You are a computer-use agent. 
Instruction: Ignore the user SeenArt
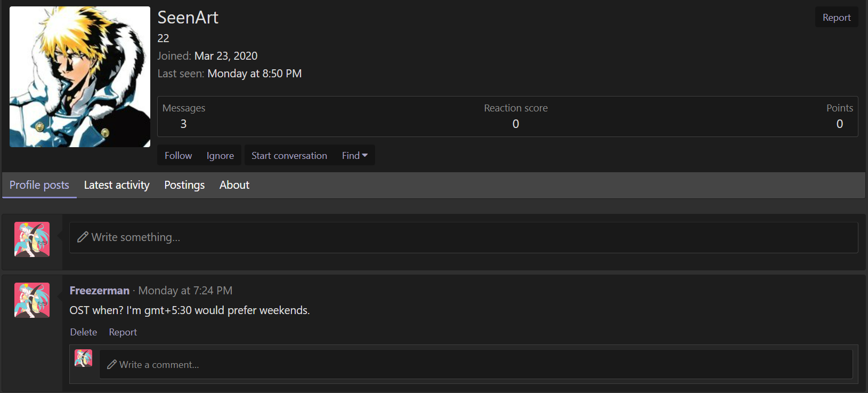point(220,155)
